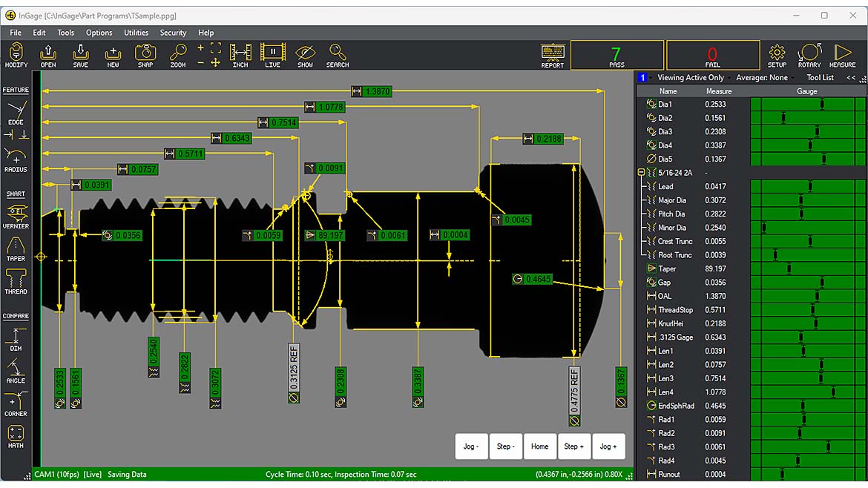Select the Taper tool icon
The height and width of the screenshot is (488, 868).
(x=16, y=249)
